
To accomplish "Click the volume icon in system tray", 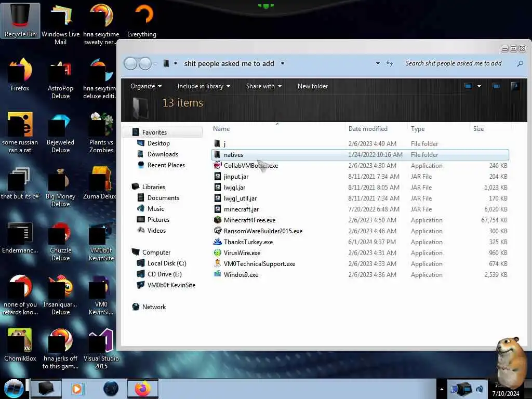I will pyautogui.click(x=480, y=389).
